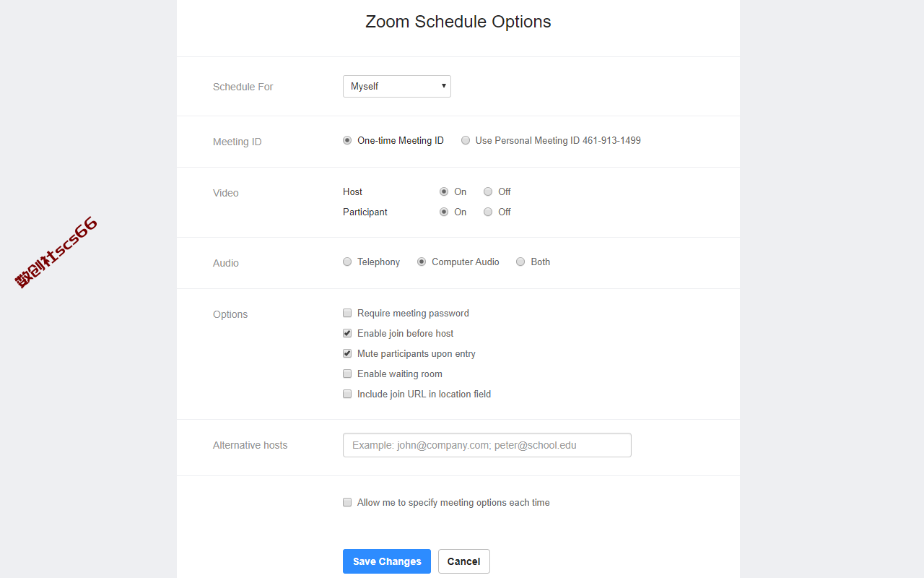Choose Use Personal Meeting ID 461-913-1499

[x=466, y=141]
